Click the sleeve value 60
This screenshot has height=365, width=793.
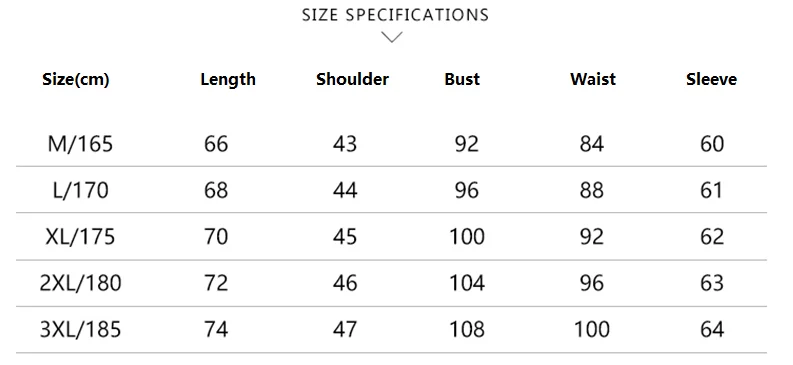712,144
